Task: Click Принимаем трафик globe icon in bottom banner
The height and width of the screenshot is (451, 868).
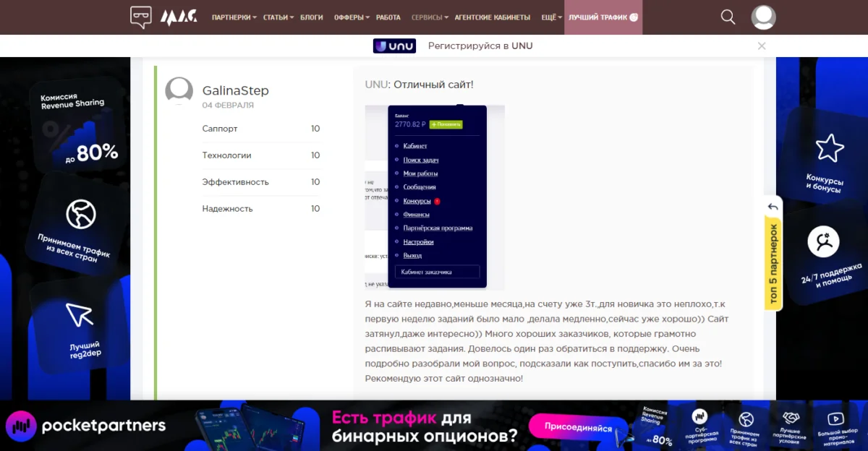Action: point(746,419)
